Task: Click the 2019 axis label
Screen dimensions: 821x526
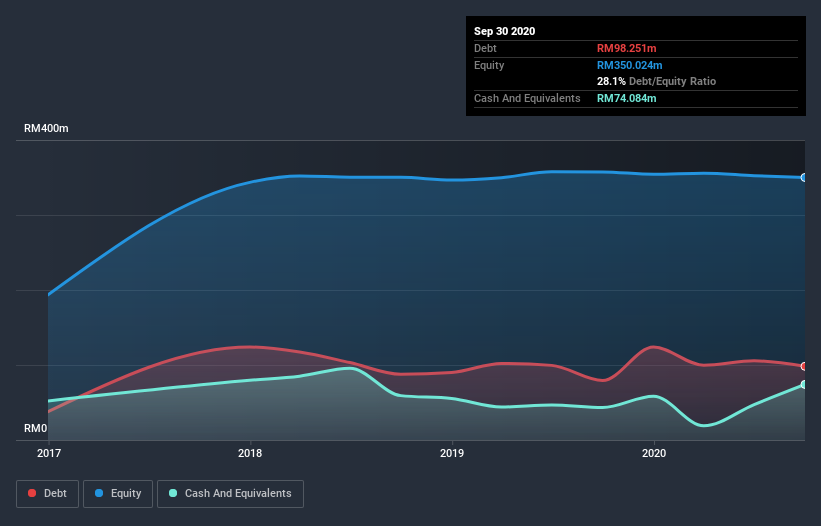Action: (x=452, y=453)
